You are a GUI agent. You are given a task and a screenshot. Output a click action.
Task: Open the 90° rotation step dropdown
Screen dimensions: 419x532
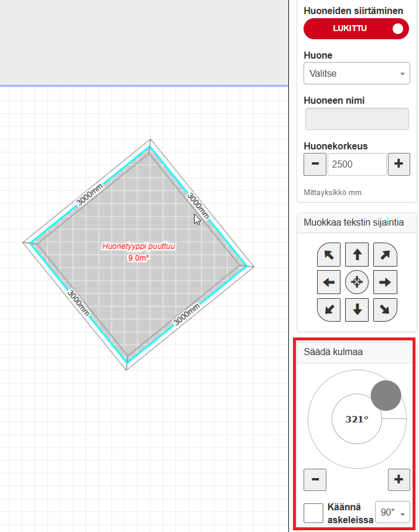coord(393,512)
